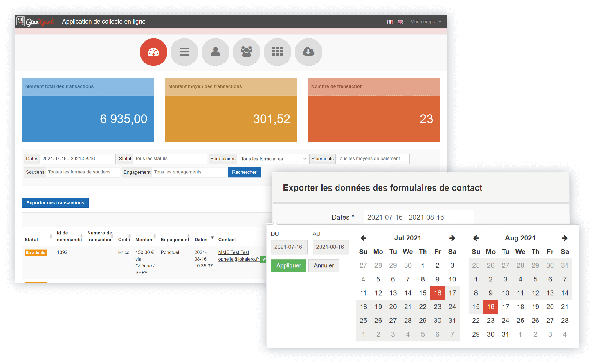The height and width of the screenshot is (364, 598).
Task: Sort table by Engagement column
Action: (189, 236)
